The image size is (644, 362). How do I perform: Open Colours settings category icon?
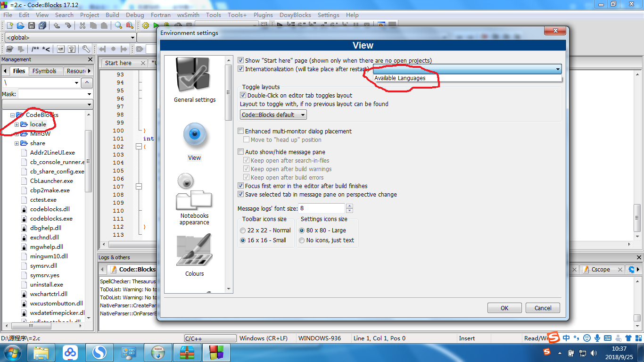pos(194,255)
